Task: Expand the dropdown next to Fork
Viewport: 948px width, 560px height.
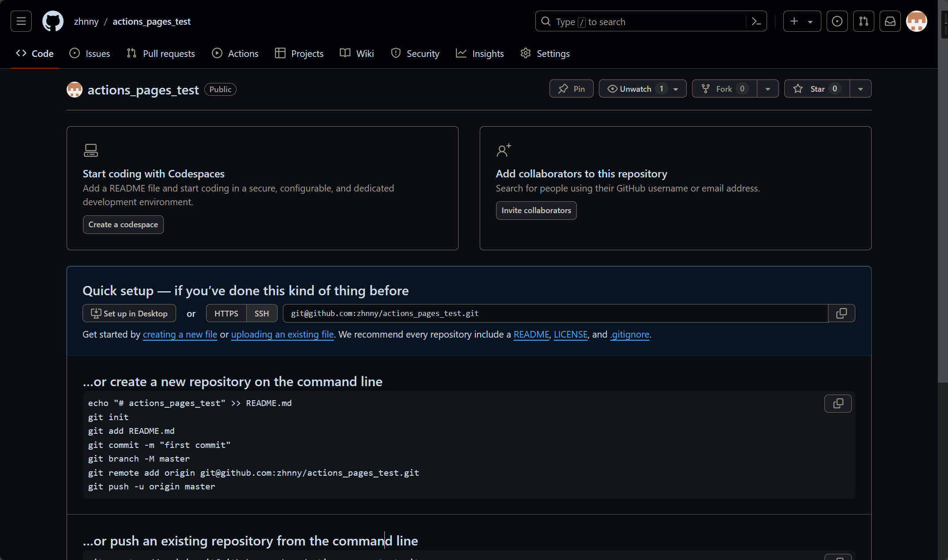Action: point(767,89)
